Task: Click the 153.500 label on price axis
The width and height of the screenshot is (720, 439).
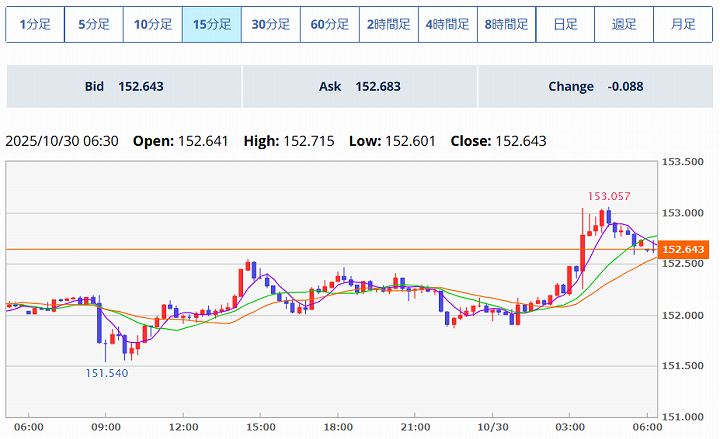Action: click(685, 162)
